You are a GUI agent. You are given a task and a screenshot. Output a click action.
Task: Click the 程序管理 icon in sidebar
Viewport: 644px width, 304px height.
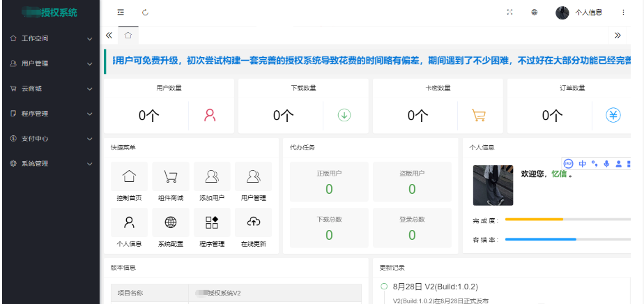[13, 114]
